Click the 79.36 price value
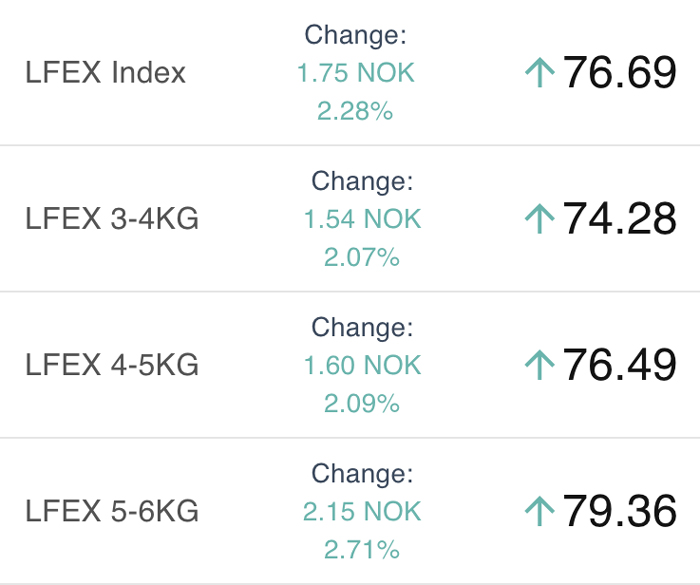This screenshot has height=585, width=700. tap(620, 511)
